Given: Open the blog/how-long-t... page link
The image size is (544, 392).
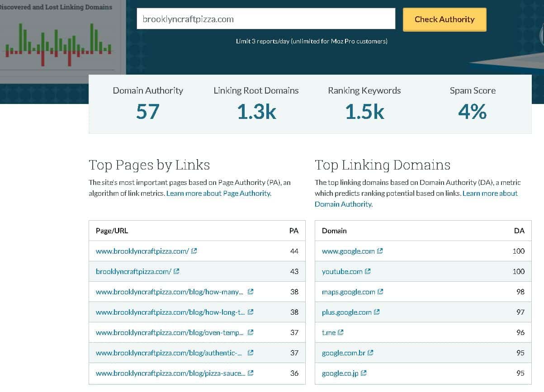Looking at the screenshot, I should point(170,312).
